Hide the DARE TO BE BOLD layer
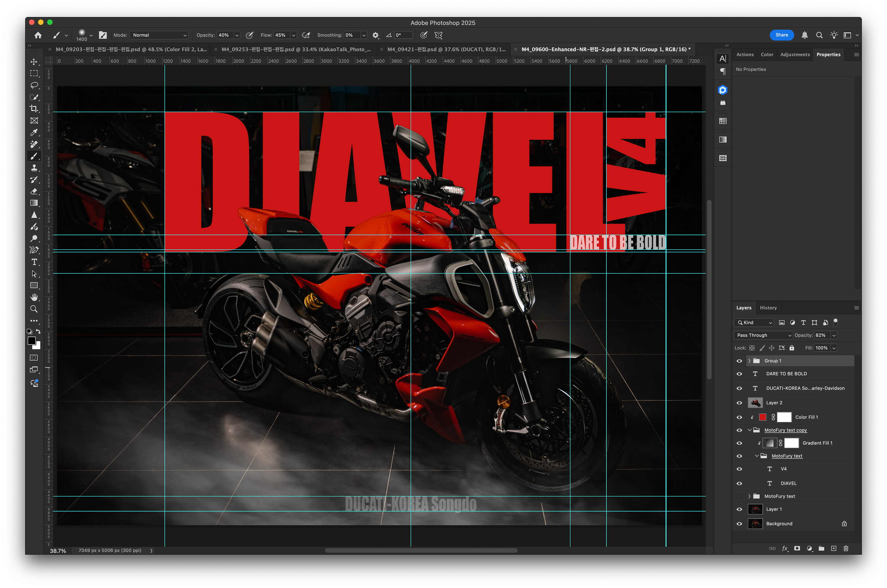Viewport: 887px width, 588px height. (739, 374)
